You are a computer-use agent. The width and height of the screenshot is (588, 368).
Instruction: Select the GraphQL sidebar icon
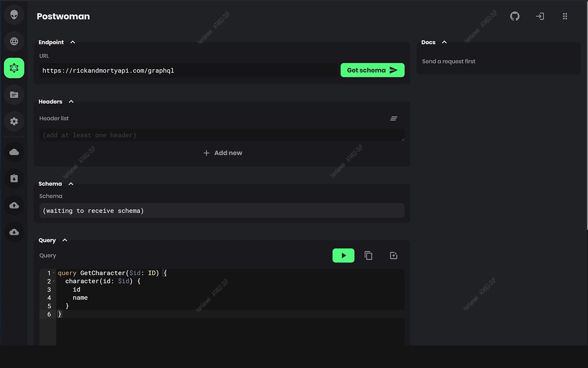[x=14, y=68]
